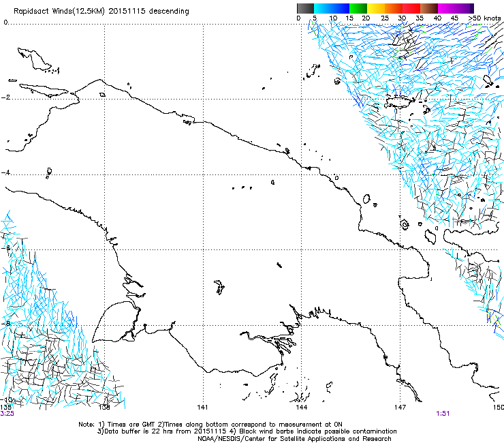Click the purple "1:51" pass time label
504x443 pixels.
[x=443, y=414]
